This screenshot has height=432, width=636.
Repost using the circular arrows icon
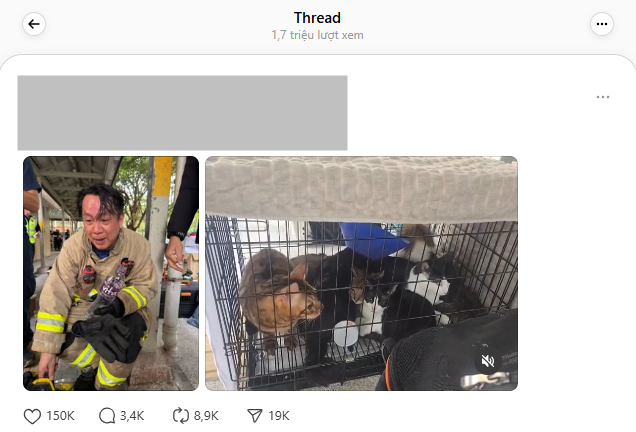(181, 416)
